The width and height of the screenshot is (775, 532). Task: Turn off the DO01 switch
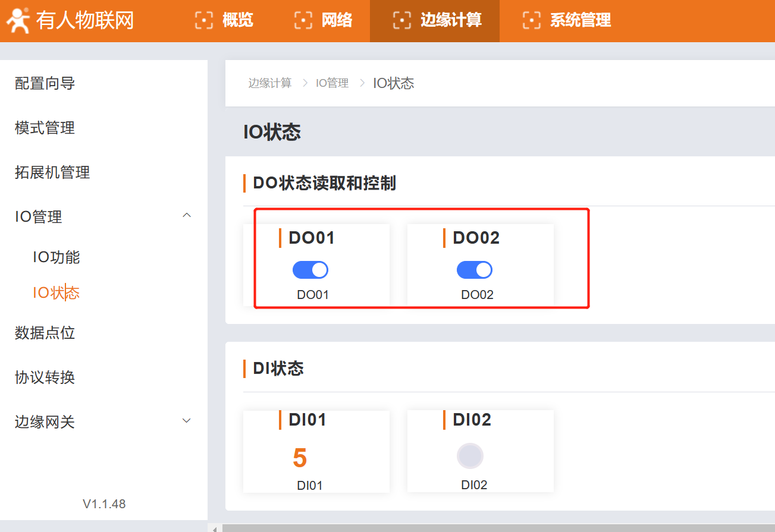point(310,270)
